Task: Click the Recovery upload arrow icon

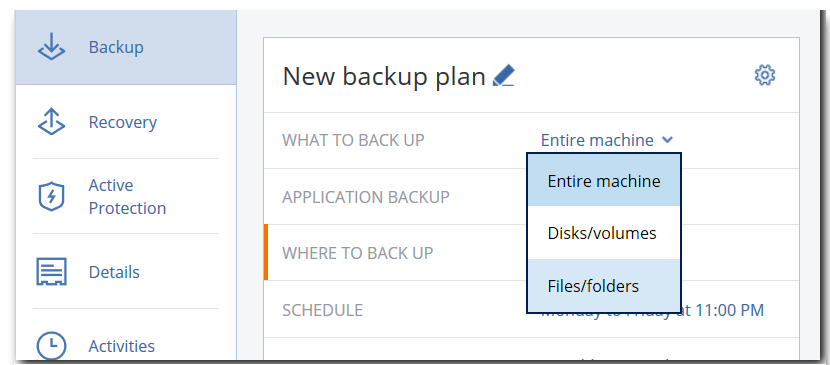Action: click(x=51, y=122)
